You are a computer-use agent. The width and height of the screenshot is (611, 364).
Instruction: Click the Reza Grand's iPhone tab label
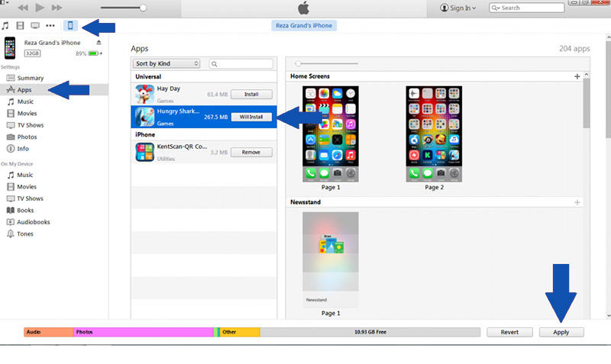304,26
